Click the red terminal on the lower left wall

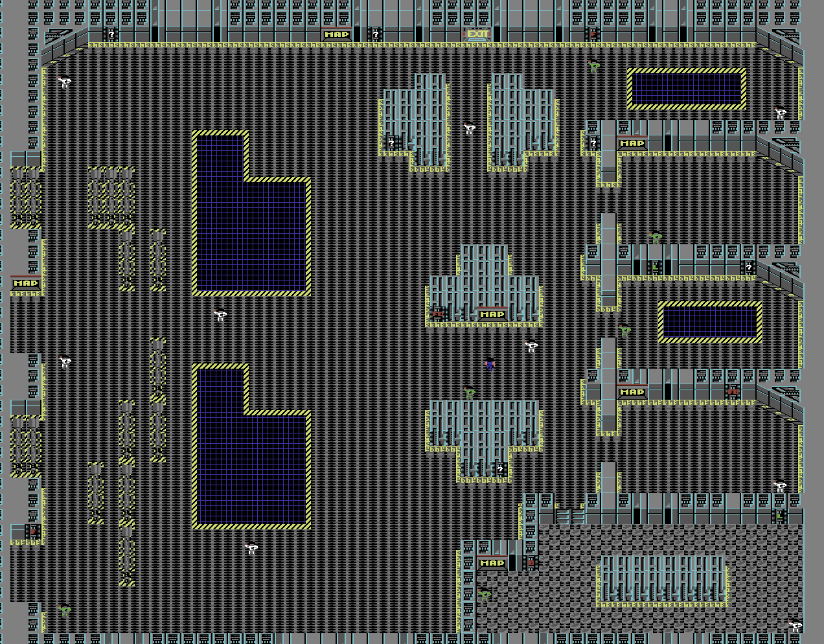(34, 531)
